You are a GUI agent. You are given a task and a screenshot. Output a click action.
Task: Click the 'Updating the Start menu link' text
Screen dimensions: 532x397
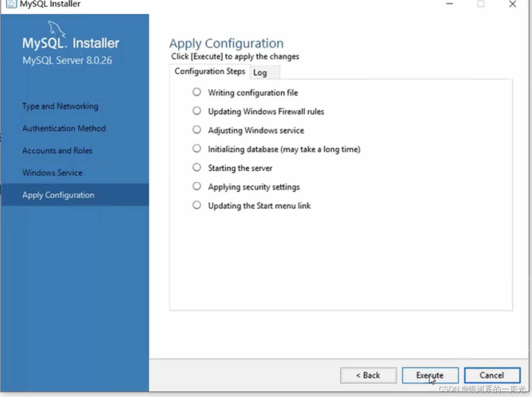pos(259,206)
